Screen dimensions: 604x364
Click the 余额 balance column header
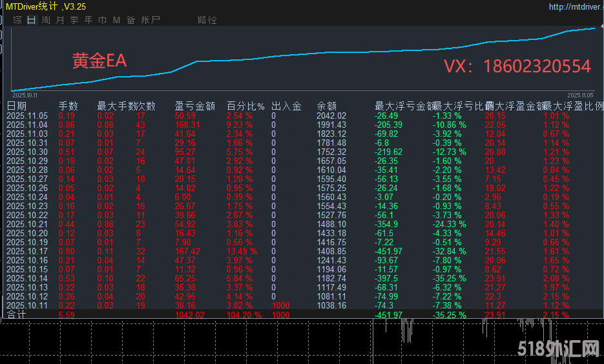tap(326, 106)
